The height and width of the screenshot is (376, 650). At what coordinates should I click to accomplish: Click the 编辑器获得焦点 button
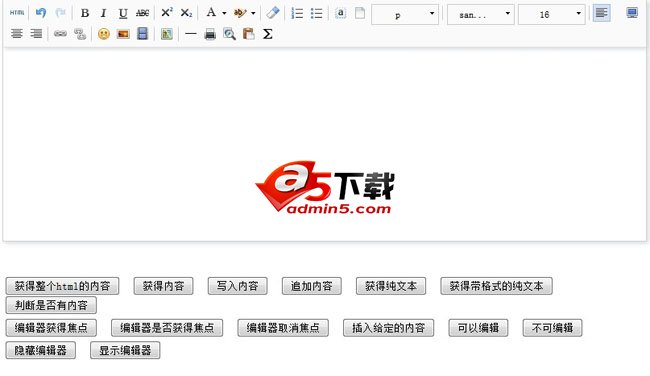51,328
